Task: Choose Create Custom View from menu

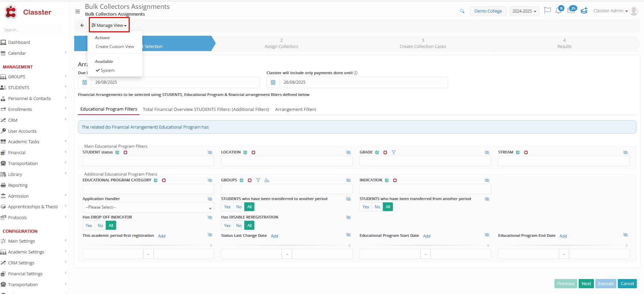Action: pyautogui.click(x=115, y=47)
